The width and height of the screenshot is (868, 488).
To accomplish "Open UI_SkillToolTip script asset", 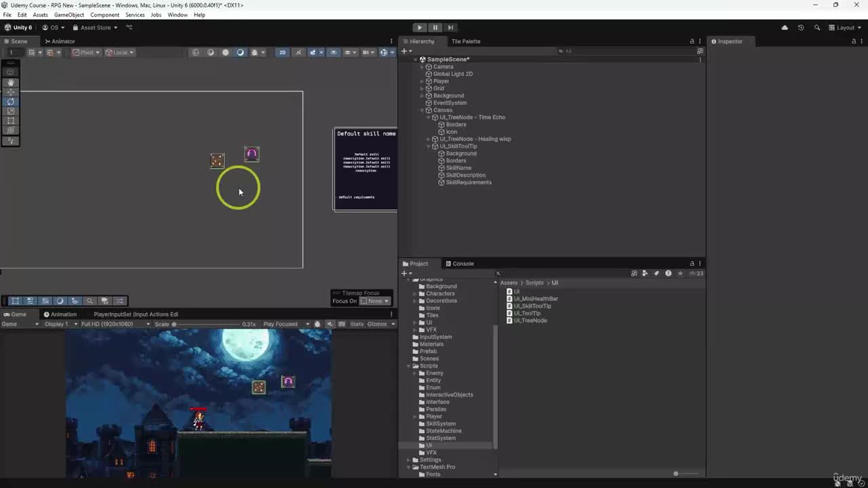I will click(x=532, y=306).
